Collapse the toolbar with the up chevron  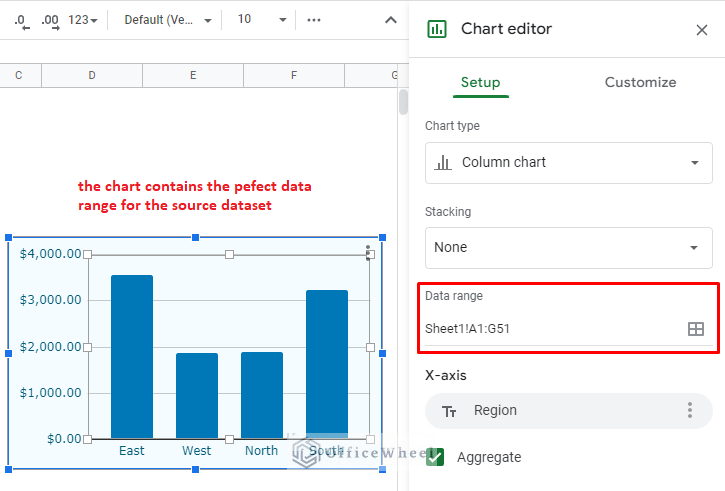[x=391, y=20]
